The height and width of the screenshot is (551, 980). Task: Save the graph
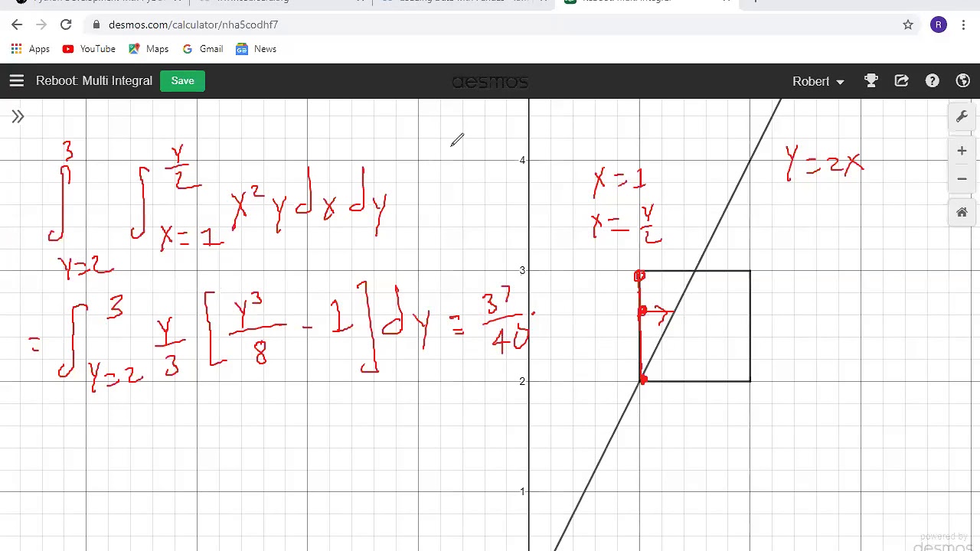pyautogui.click(x=182, y=80)
